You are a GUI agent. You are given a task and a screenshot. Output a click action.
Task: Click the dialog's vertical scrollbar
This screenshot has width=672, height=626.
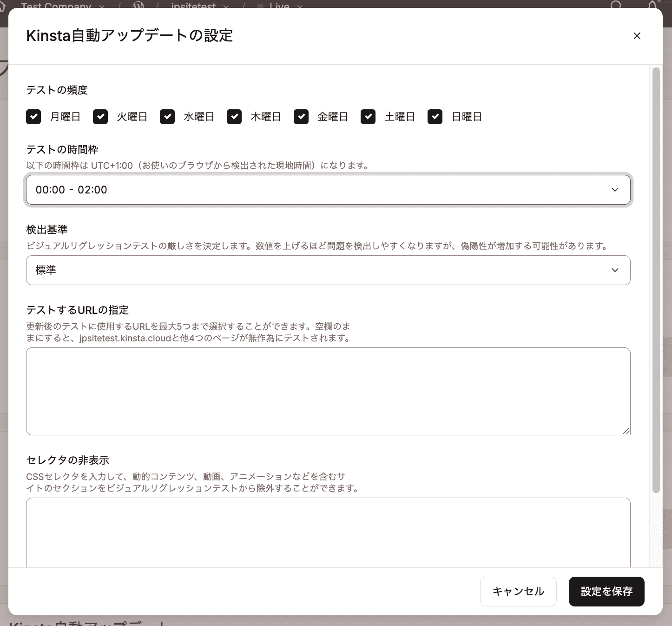tap(656, 280)
